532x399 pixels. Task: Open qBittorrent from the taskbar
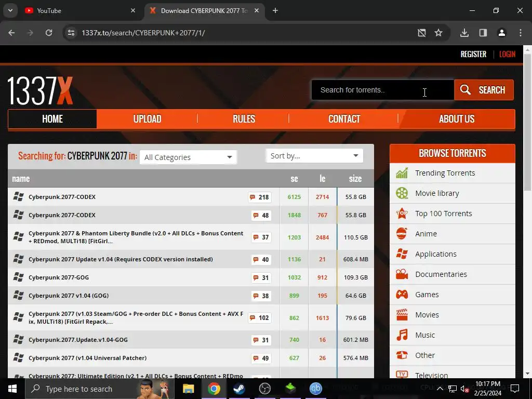[x=315, y=389]
